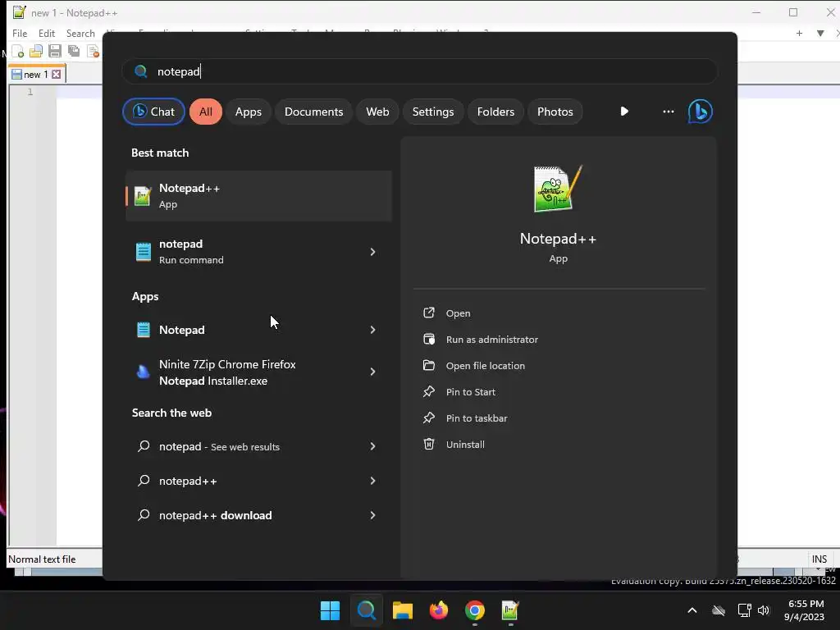The height and width of the screenshot is (630, 840).
Task: Open the File menu in Notepad++
Action: pyautogui.click(x=20, y=33)
